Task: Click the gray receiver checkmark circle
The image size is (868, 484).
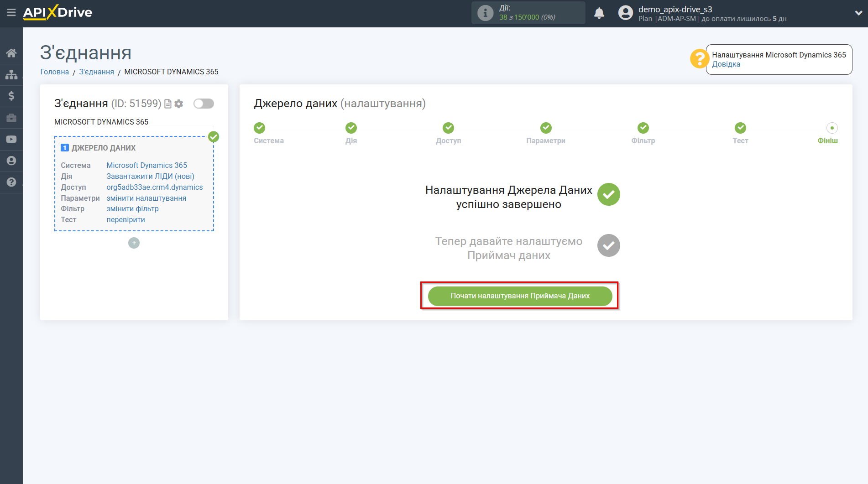Action: tap(608, 246)
